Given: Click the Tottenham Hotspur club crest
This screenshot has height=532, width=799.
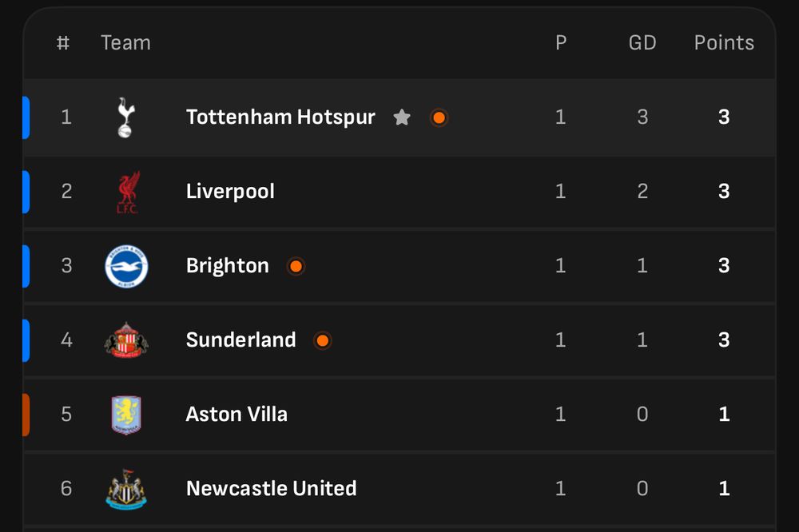Looking at the screenshot, I should point(126,117).
